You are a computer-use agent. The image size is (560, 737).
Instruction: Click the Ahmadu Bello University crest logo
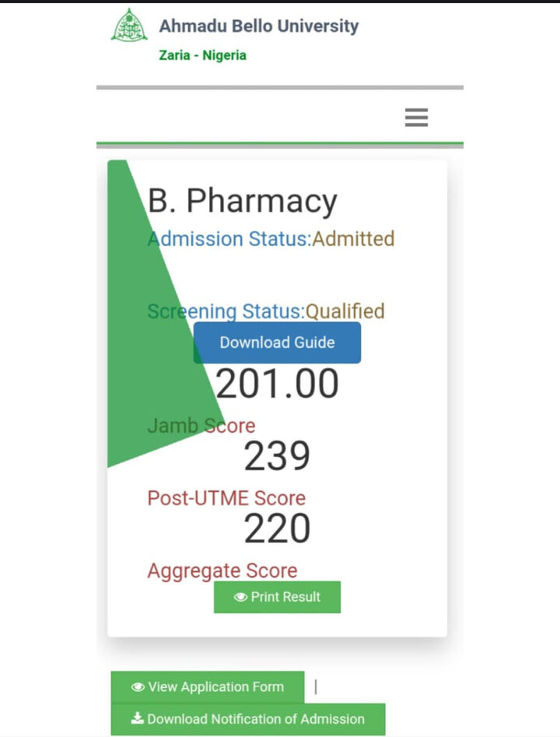point(129,26)
